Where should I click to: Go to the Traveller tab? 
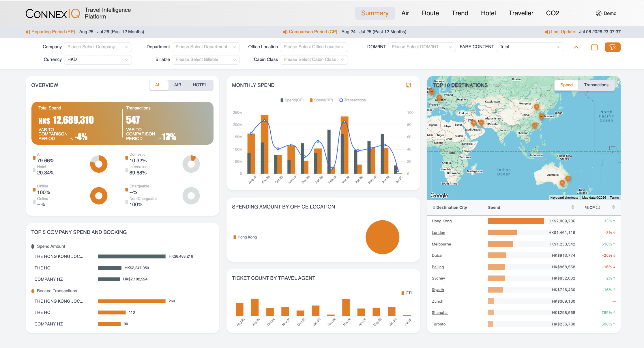(521, 13)
